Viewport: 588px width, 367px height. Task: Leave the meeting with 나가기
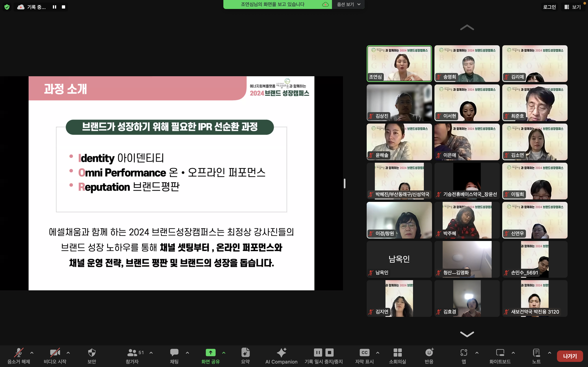570,356
